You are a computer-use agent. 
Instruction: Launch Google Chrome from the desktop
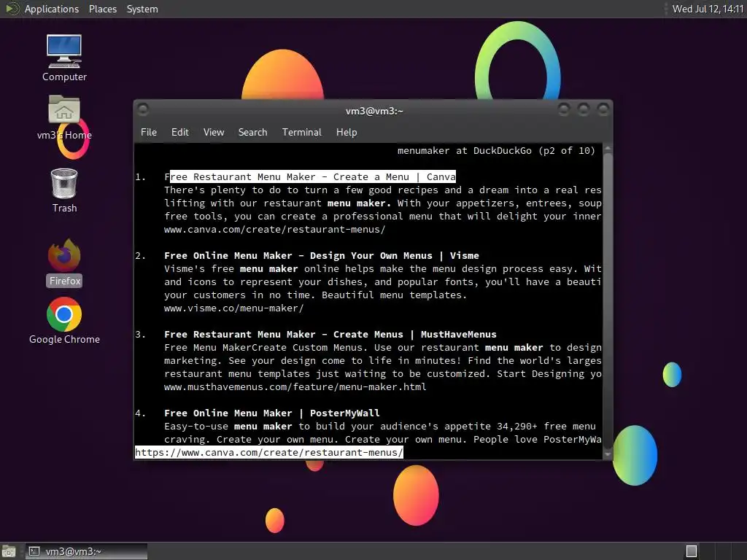64,321
